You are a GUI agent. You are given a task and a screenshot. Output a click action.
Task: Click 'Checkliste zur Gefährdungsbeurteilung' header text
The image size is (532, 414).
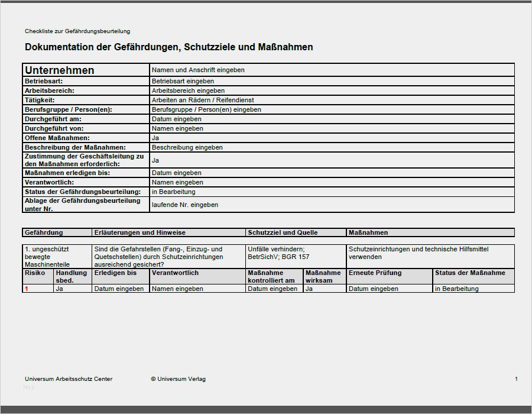click(77, 31)
